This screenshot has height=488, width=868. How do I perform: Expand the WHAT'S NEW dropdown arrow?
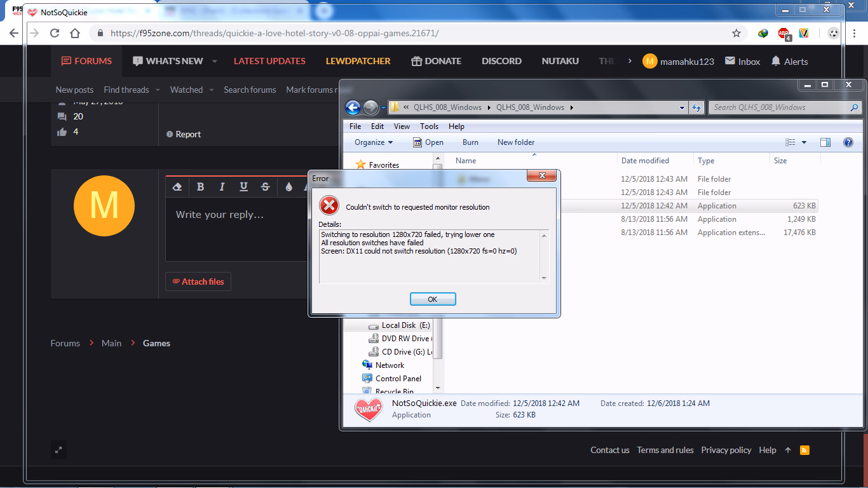(214, 62)
